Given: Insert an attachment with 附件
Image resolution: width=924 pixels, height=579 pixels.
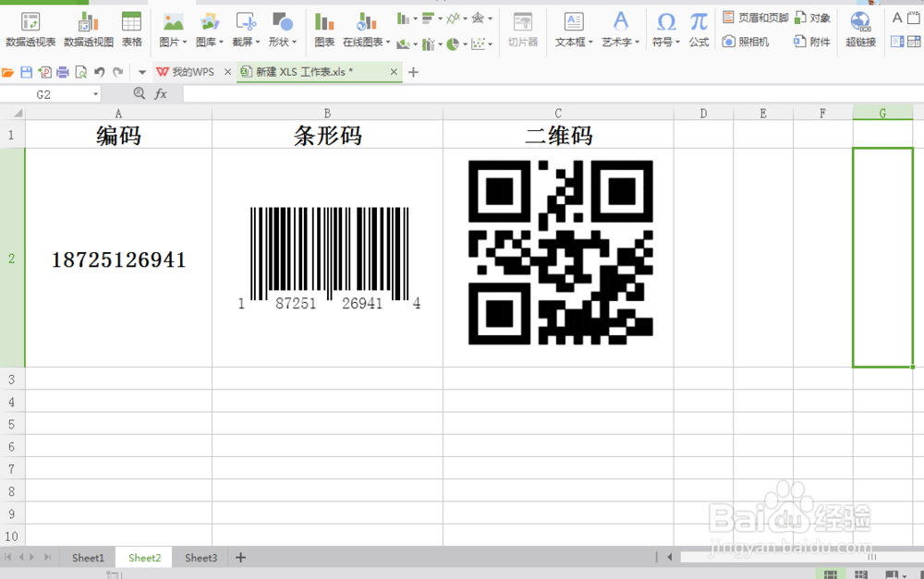Looking at the screenshot, I should click(812, 42).
